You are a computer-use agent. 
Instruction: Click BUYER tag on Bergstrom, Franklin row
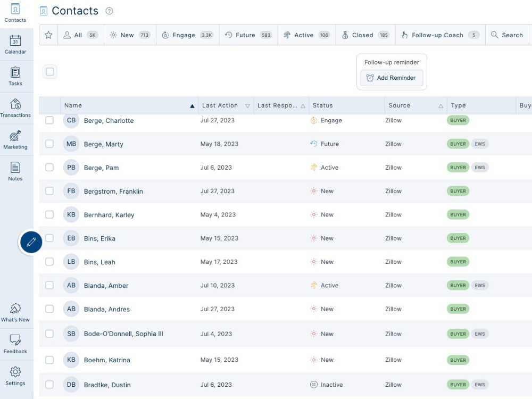click(458, 191)
